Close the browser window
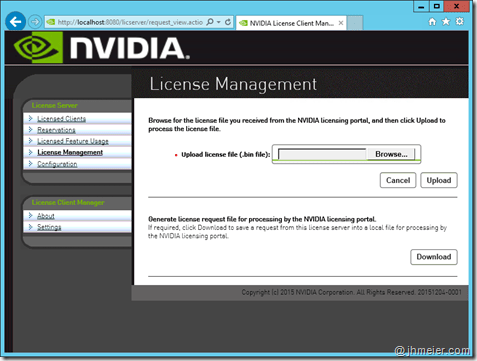The height and width of the screenshot is (361, 477). pos(456,6)
